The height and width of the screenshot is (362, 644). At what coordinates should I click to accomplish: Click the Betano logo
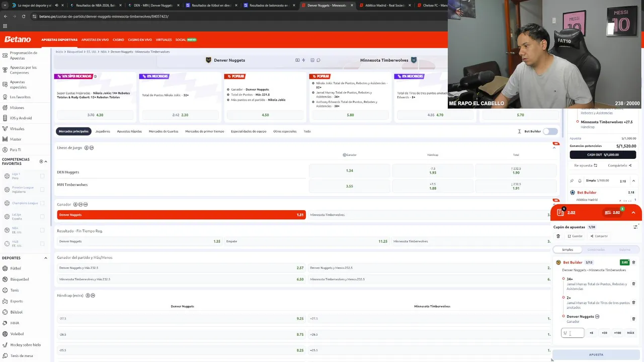[x=18, y=39]
